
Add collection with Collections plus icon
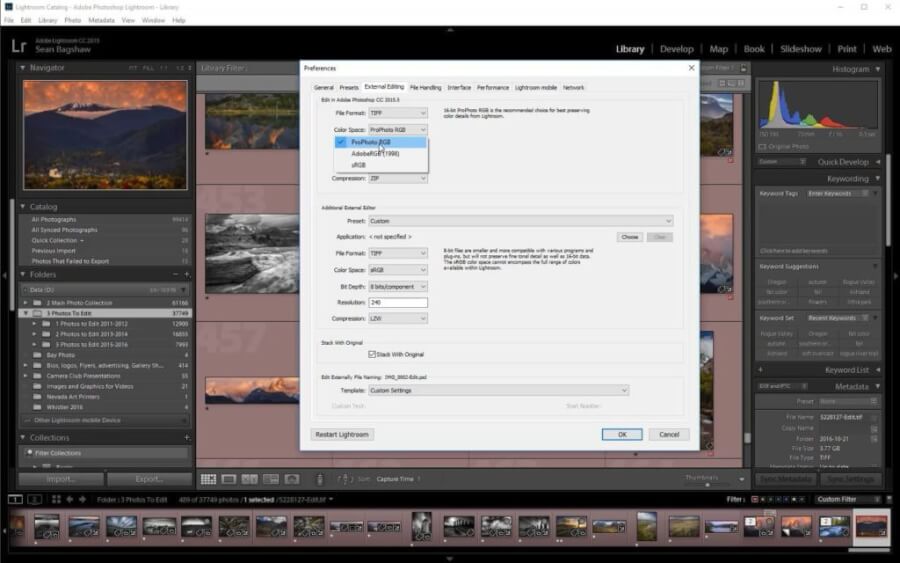coord(187,437)
